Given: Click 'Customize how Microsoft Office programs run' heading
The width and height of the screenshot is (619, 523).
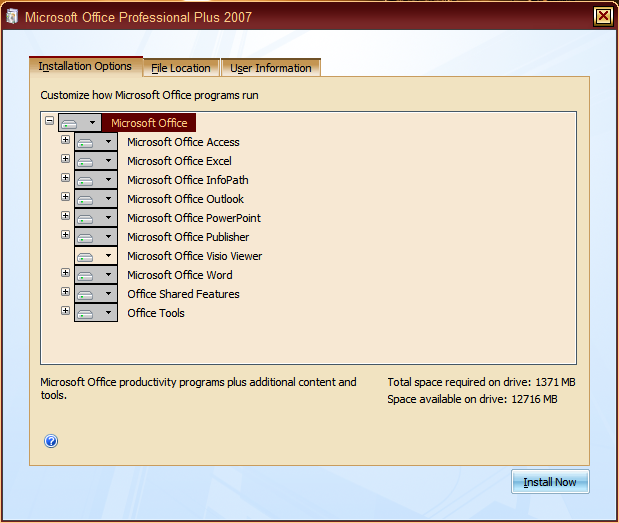Looking at the screenshot, I should [149, 95].
